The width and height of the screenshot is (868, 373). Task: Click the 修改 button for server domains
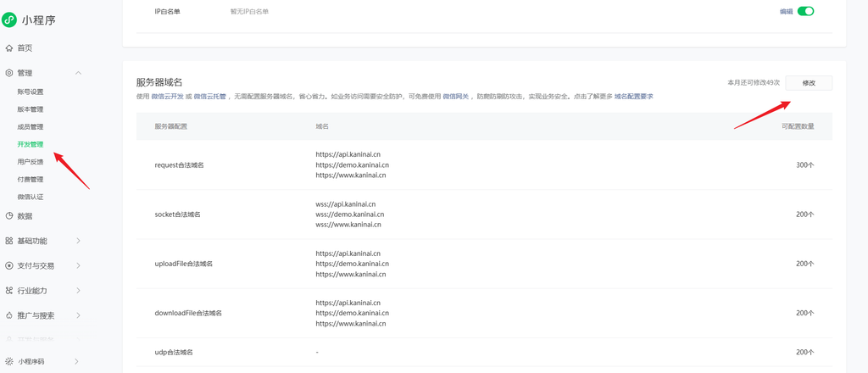click(x=809, y=83)
